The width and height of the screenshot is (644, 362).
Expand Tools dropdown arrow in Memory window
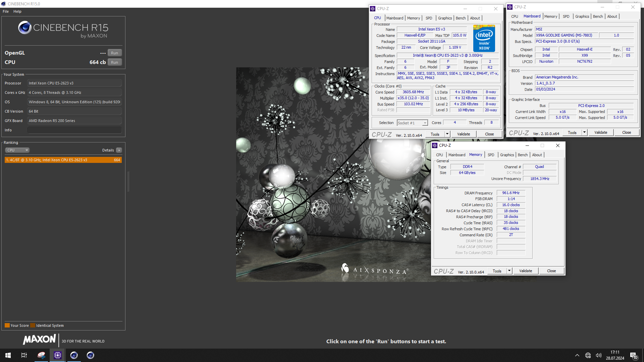(509, 271)
